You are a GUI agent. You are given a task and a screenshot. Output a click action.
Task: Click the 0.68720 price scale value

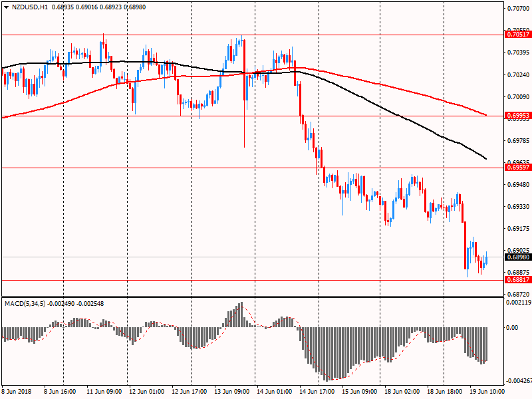pyautogui.click(x=519, y=294)
